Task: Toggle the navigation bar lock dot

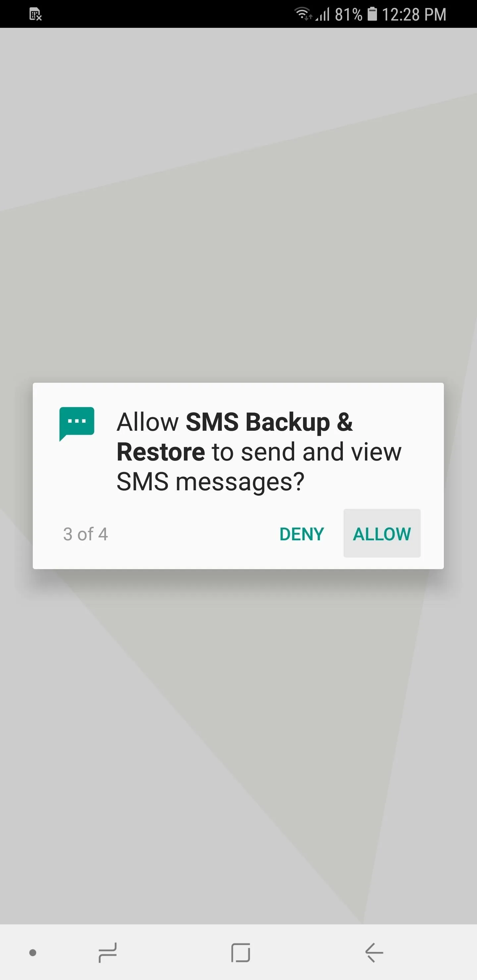Action: [x=33, y=953]
